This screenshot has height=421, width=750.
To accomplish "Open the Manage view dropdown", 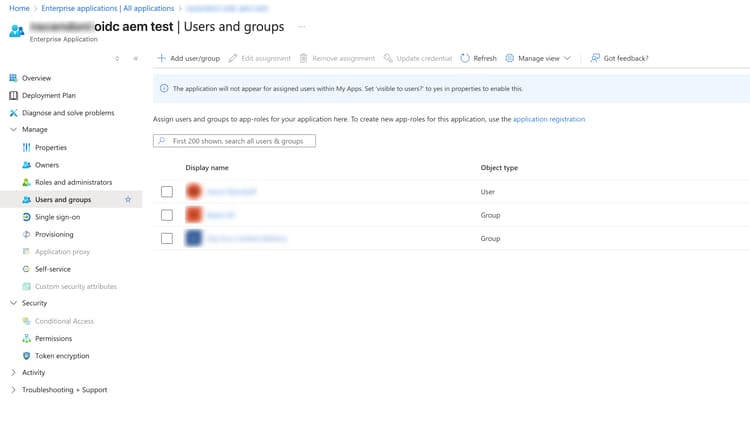I will [x=538, y=58].
